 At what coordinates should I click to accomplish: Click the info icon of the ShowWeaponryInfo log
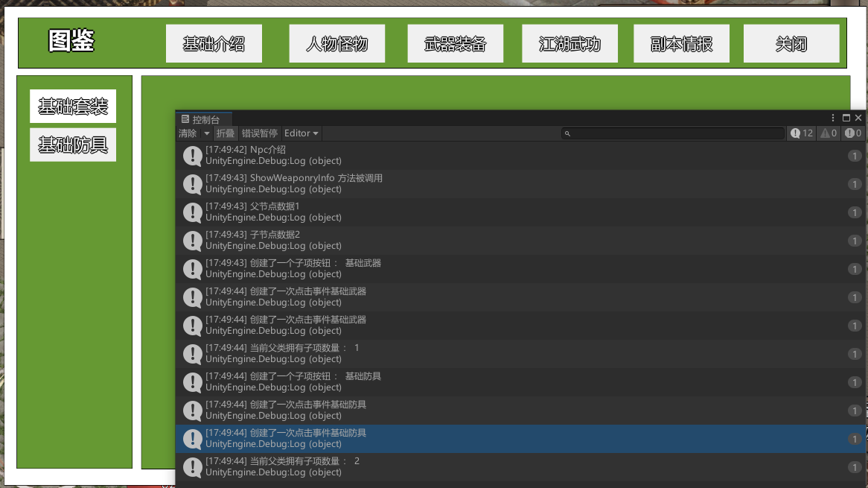[192, 184]
